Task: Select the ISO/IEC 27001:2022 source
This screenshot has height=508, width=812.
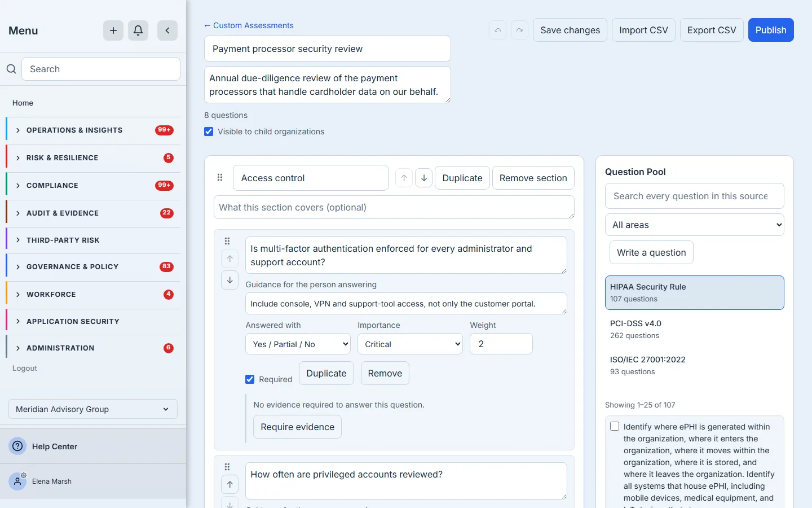Action: pyautogui.click(x=695, y=365)
